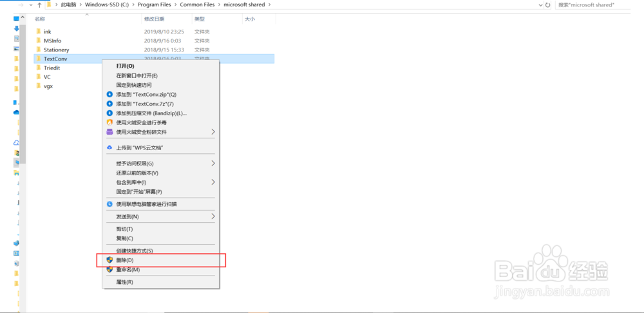Go up one folder level arrow
The width and height of the screenshot is (644, 313).
(39, 5)
